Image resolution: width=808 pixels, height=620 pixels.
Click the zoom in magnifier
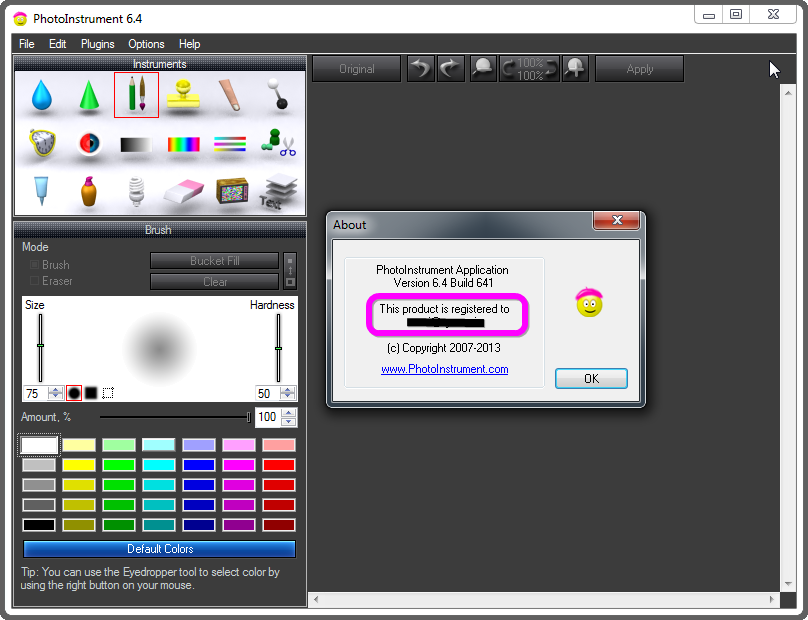[575, 69]
